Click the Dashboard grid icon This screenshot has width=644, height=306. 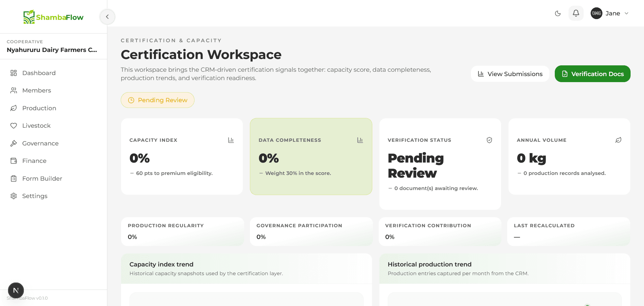pos(14,73)
